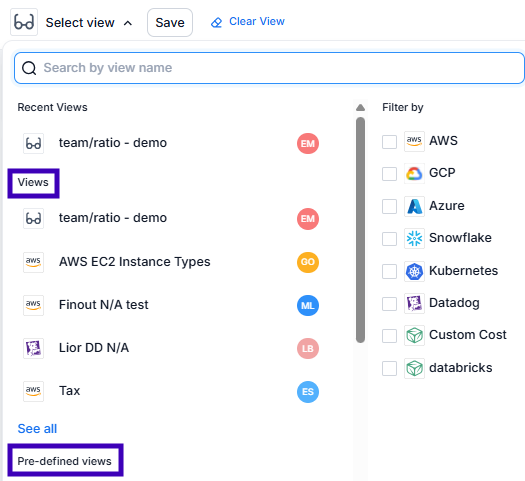Click the Datadog icon beside Lior DD N/A
The width and height of the screenshot is (525, 481).
[x=33, y=348]
